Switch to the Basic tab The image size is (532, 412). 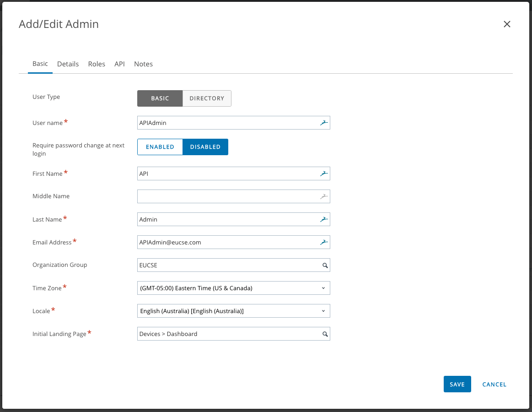click(40, 64)
